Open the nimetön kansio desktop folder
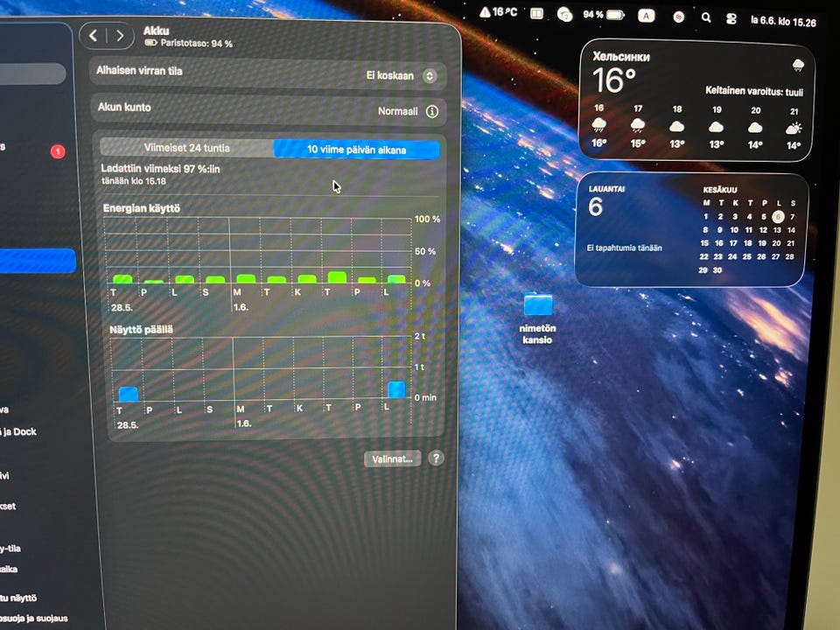The width and height of the screenshot is (840, 630). click(x=538, y=317)
